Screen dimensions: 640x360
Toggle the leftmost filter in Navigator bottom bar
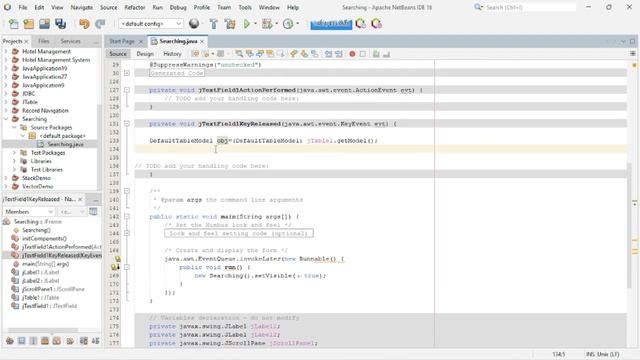[x=10, y=341]
